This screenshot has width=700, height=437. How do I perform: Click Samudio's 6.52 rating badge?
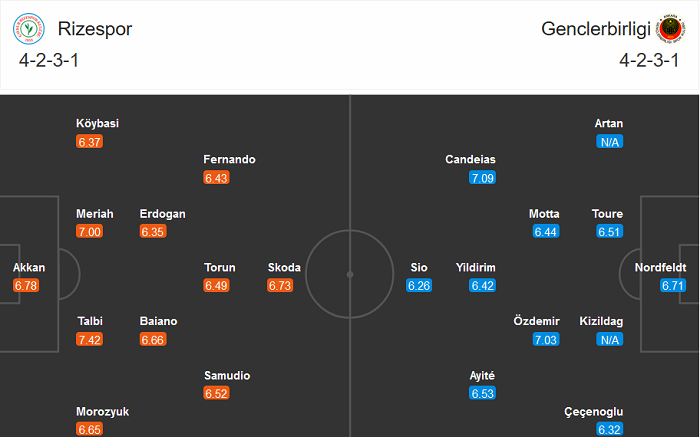tap(217, 394)
